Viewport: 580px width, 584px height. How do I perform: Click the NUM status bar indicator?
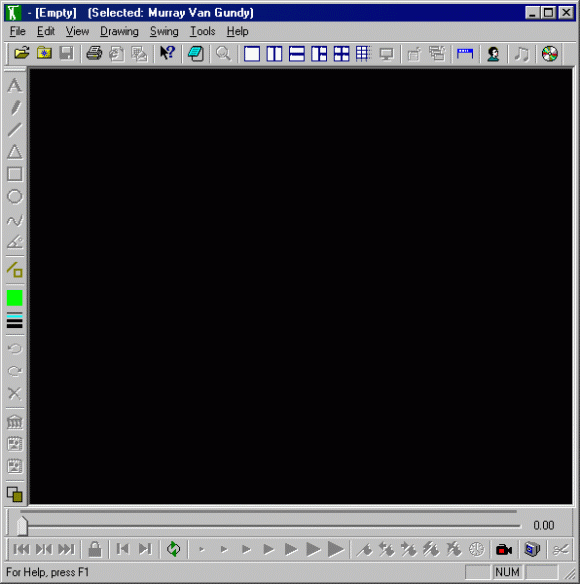click(x=507, y=572)
